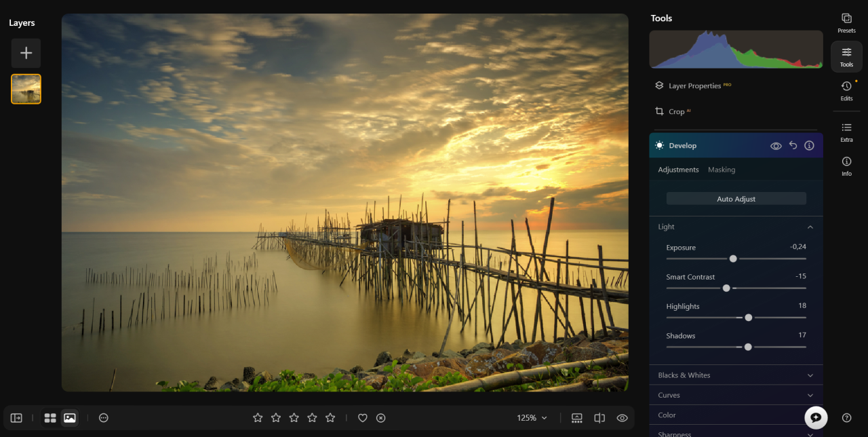Open the Edits history panel
This screenshot has width=868, height=437.
click(x=846, y=90)
